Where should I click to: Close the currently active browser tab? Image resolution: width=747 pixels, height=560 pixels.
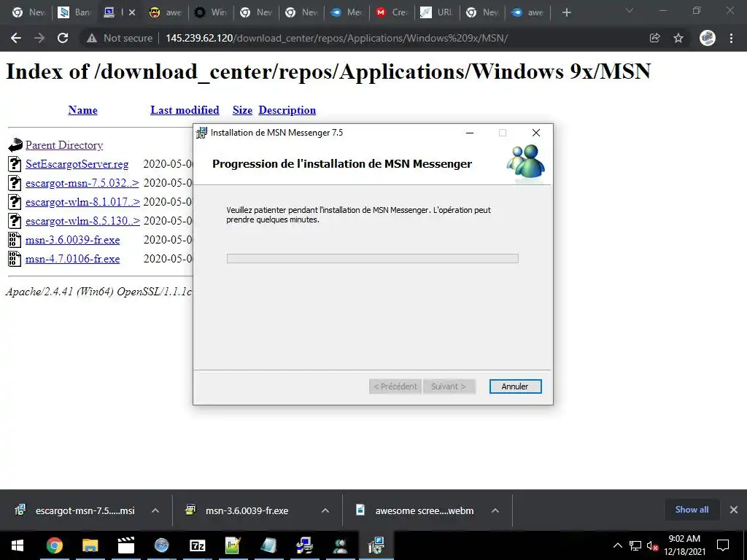tap(132, 12)
